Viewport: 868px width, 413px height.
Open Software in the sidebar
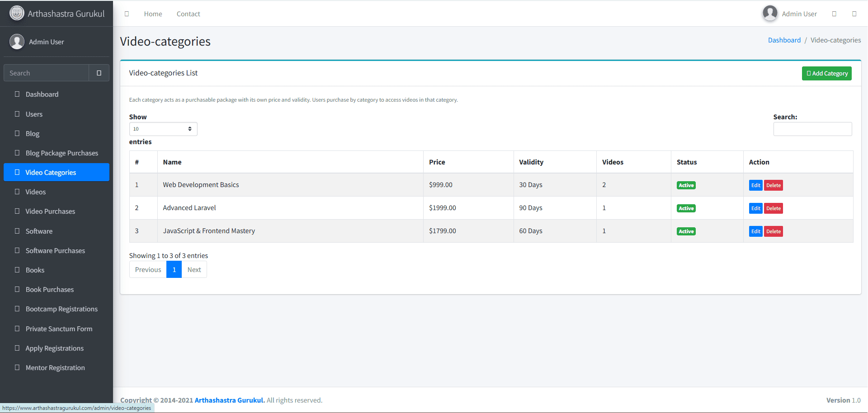pyautogui.click(x=57, y=231)
